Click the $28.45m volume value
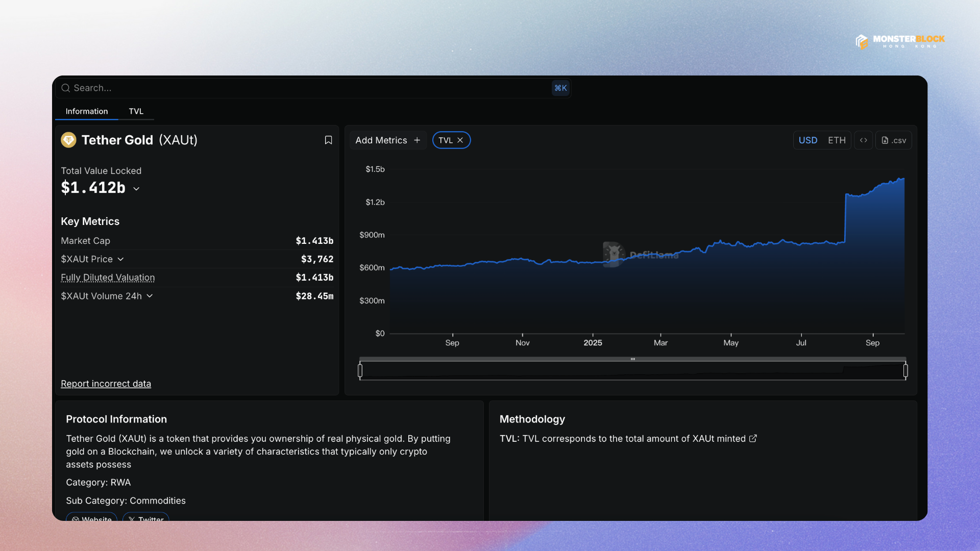 pos(314,296)
